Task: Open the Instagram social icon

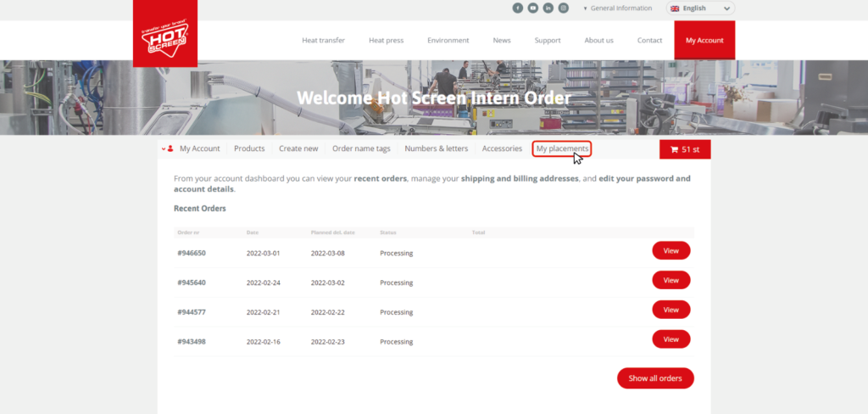Action: click(564, 8)
